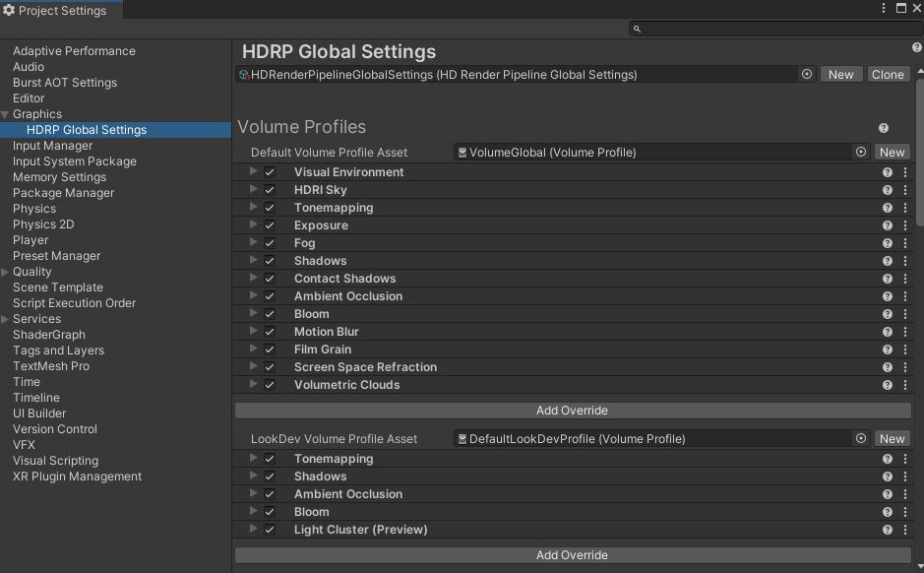924x573 pixels.
Task: Toggle the Volumetric Clouds checkbox off
Action: 270,385
